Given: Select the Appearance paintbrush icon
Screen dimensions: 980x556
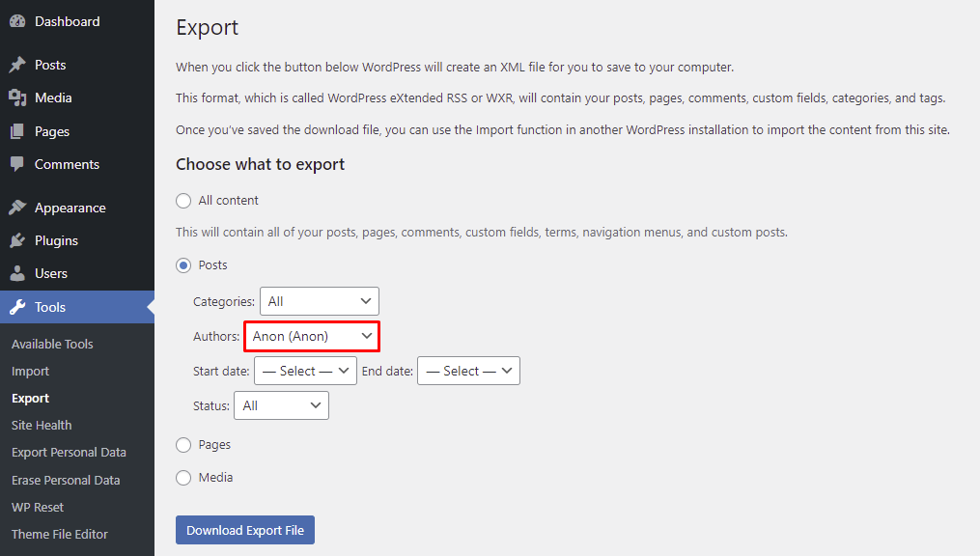Looking at the screenshot, I should 17,207.
